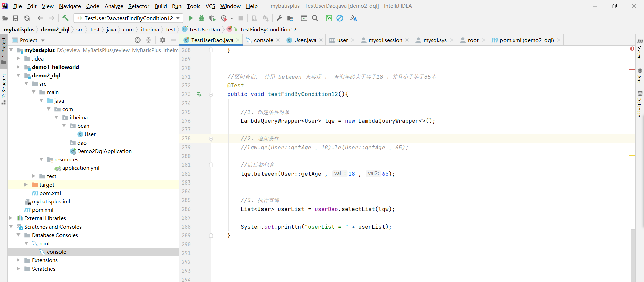Toggle the code fold marker on line 273

[x=211, y=94]
